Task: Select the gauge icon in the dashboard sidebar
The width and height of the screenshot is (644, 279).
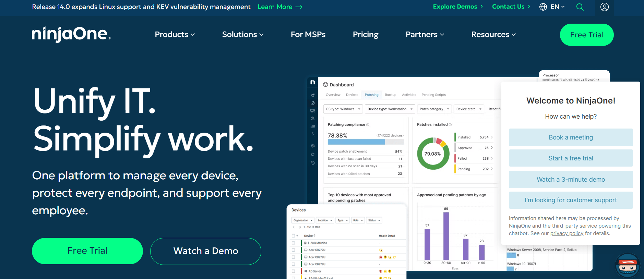Action: [313, 103]
